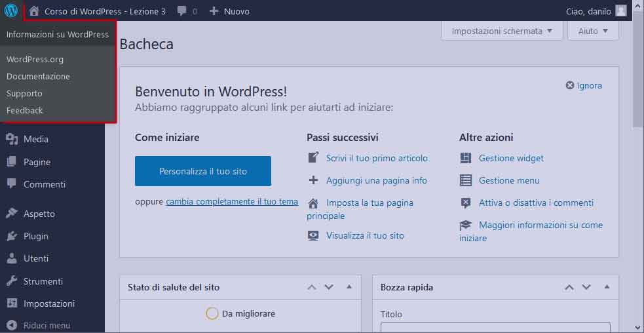
Task: Choose Documentazione in the dropdown menu
Action: [x=38, y=77]
